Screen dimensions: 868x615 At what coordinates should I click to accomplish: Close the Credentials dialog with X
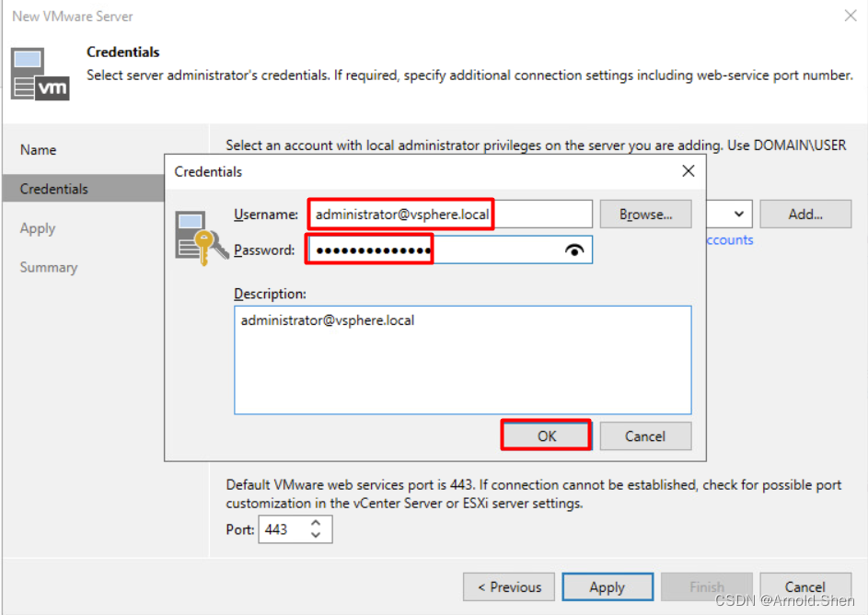tap(689, 171)
